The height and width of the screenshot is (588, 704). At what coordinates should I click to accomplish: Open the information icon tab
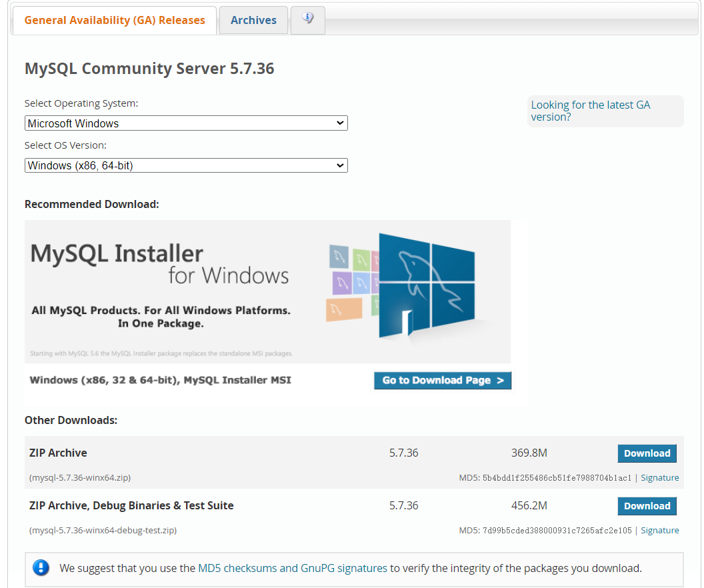click(307, 19)
